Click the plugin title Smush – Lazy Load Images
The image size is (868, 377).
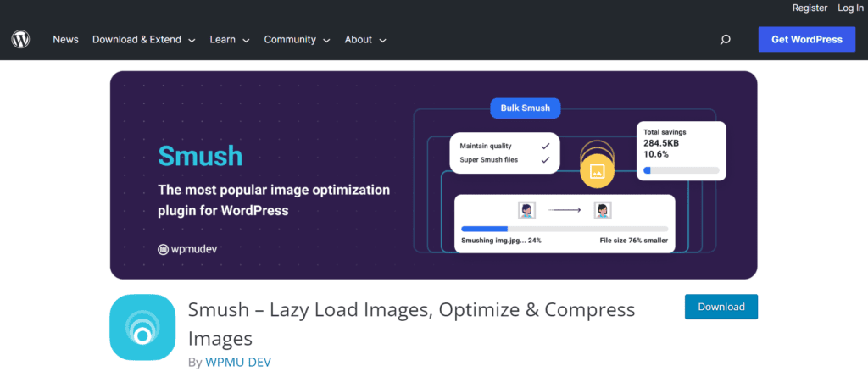[x=411, y=324]
